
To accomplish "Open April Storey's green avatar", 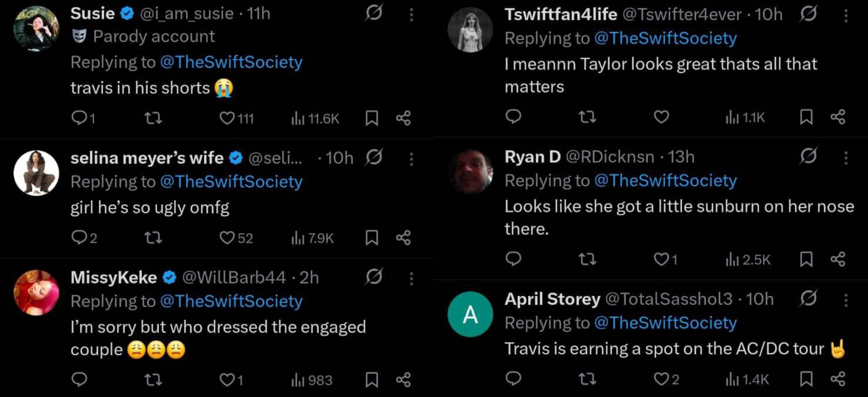I will coord(470,314).
